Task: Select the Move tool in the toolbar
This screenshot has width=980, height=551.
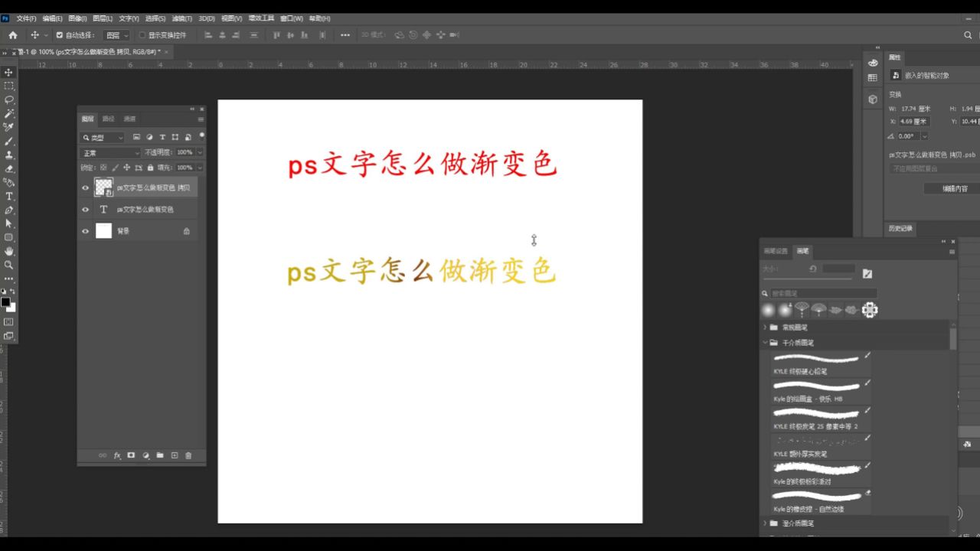Action: click(8, 73)
